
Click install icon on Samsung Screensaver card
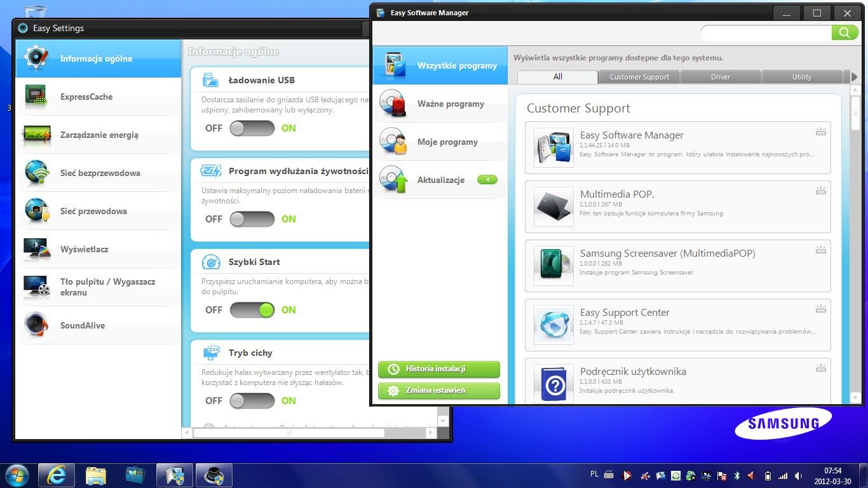[820, 250]
